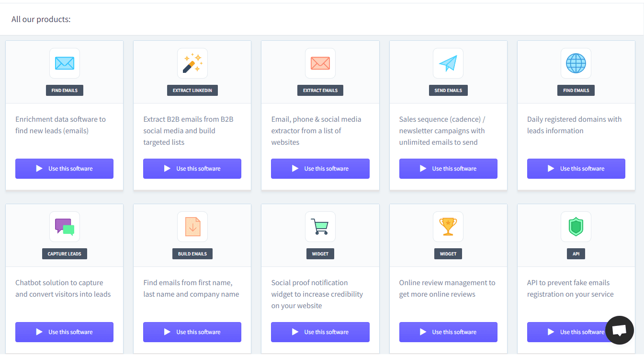Click the green shield API icon
This screenshot has height=358, width=644.
(x=576, y=227)
